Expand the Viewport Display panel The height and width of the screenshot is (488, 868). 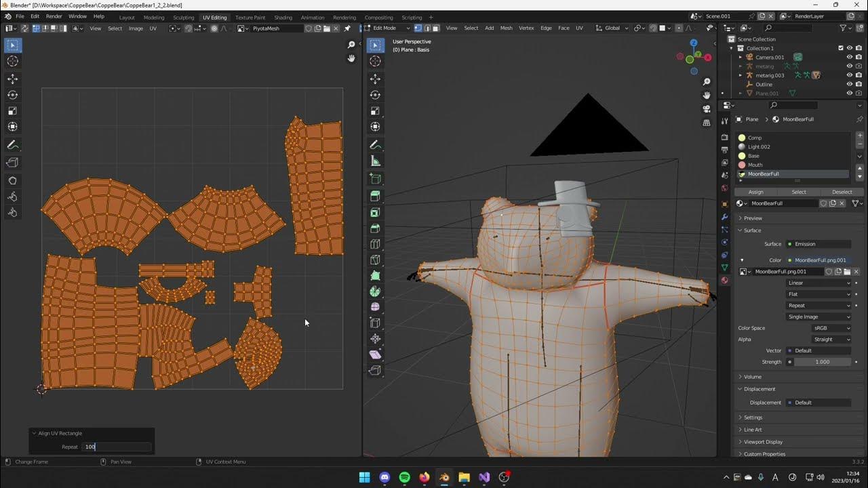click(x=763, y=442)
